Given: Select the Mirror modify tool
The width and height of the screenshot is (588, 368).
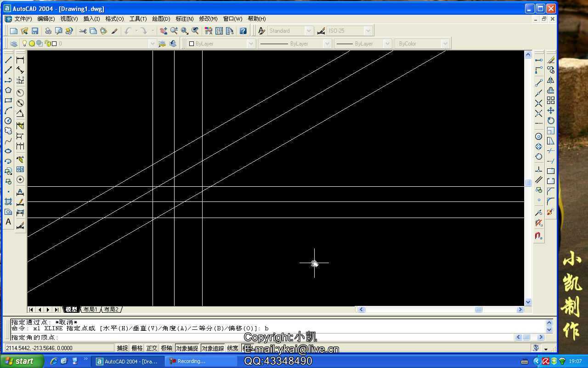Looking at the screenshot, I should click(x=550, y=80).
